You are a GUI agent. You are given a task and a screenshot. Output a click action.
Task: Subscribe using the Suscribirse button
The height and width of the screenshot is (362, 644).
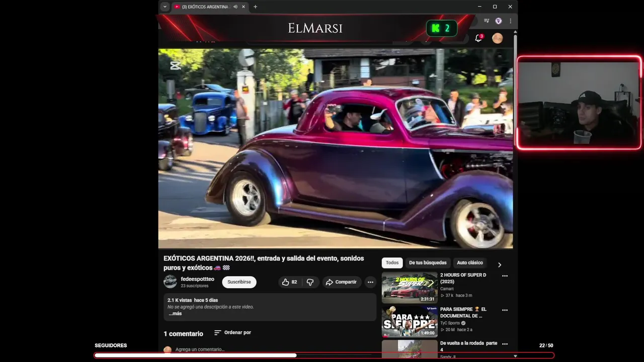point(239,282)
